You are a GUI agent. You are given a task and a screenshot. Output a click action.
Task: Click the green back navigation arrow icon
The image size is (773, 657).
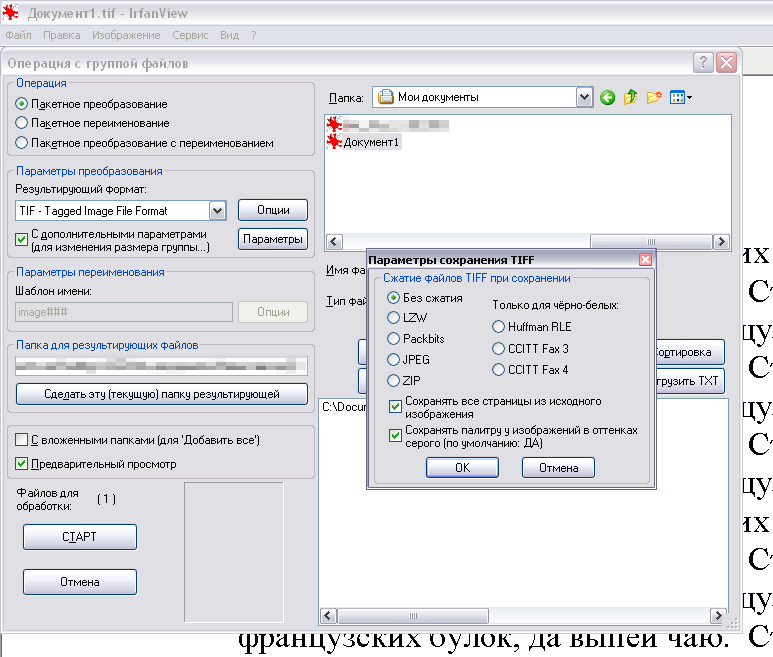coord(607,97)
